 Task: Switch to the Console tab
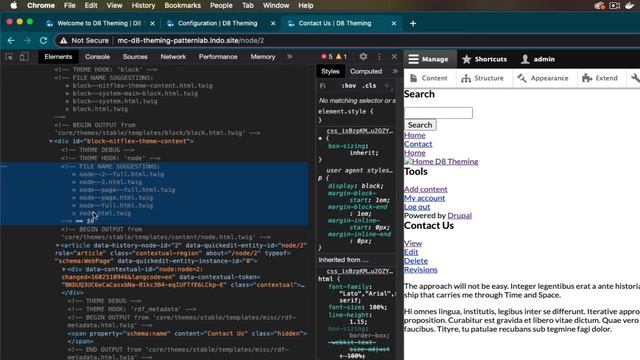97,57
